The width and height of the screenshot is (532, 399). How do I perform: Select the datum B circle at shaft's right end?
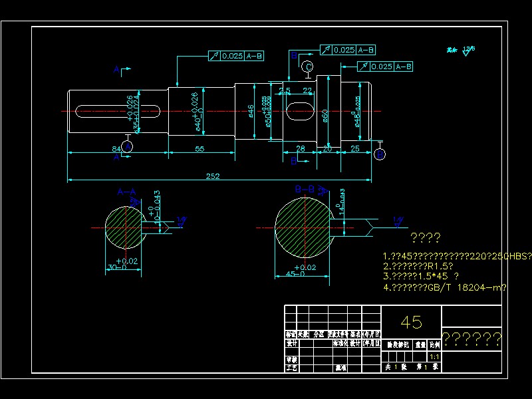tap(380, 154)
